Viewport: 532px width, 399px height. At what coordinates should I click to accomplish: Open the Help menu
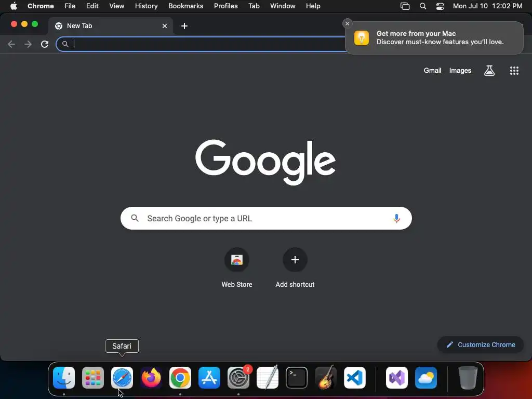[x=313, y=6]
